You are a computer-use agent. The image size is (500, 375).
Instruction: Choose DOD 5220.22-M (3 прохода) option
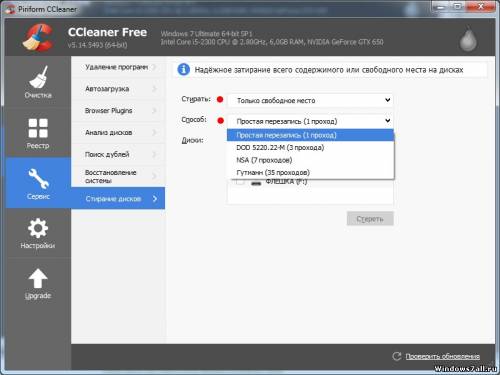point(310,147)
